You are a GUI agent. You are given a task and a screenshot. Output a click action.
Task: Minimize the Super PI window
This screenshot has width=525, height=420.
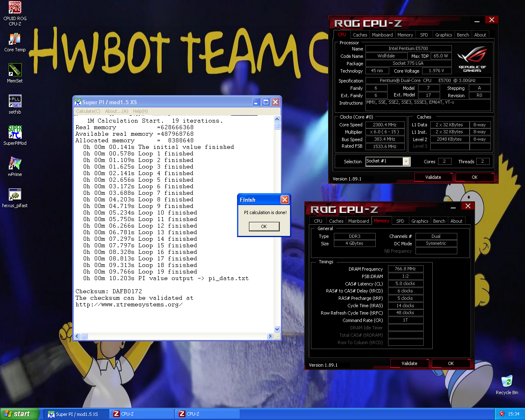point(256,102)
